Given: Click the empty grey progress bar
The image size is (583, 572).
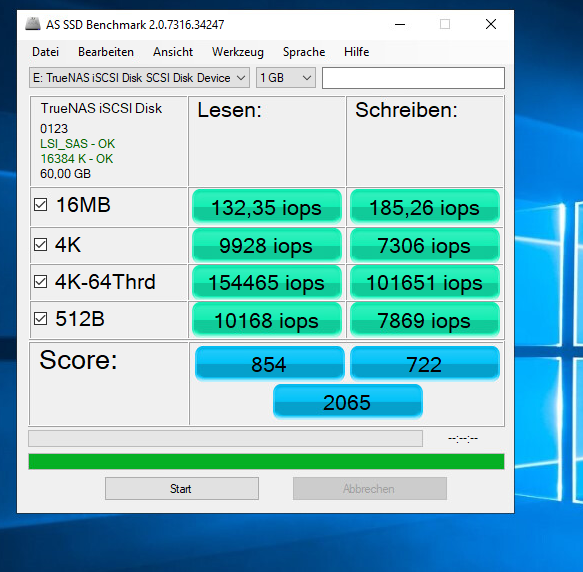Looking at the screenshot, I should coord(225,438).
